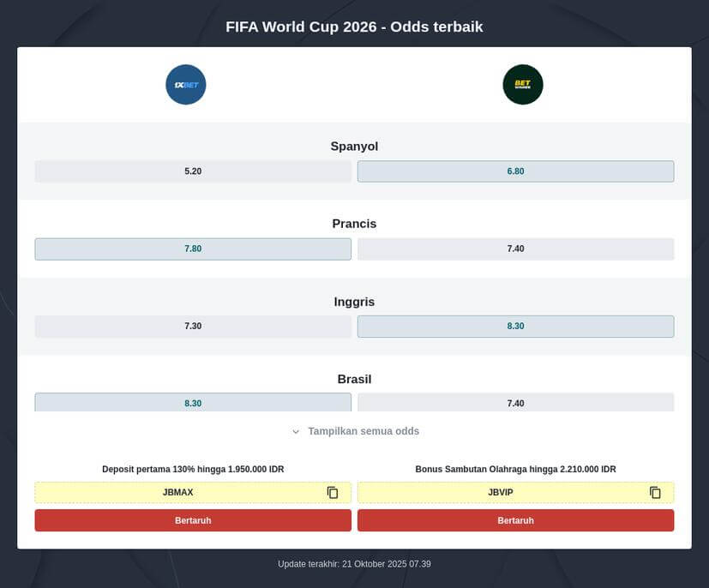
Task: Expand the Tampilkan semua odds chevron
Action: (296, 432)
